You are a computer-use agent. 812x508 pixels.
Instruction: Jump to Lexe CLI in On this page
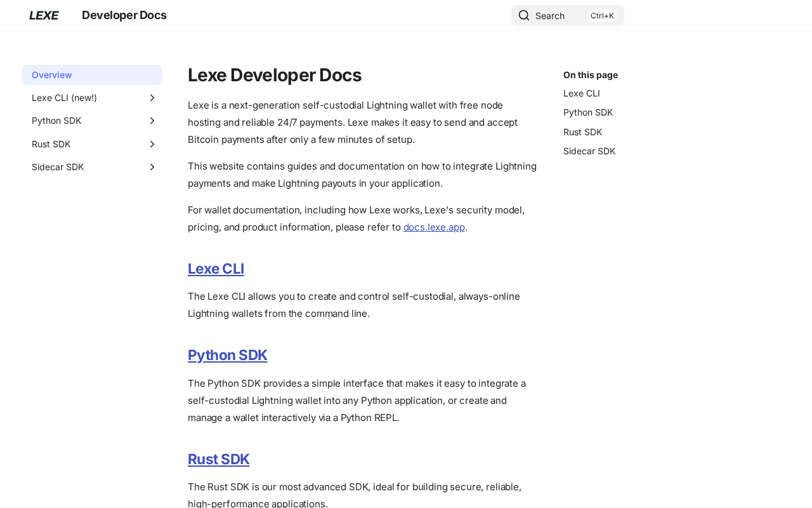point(582,93)
